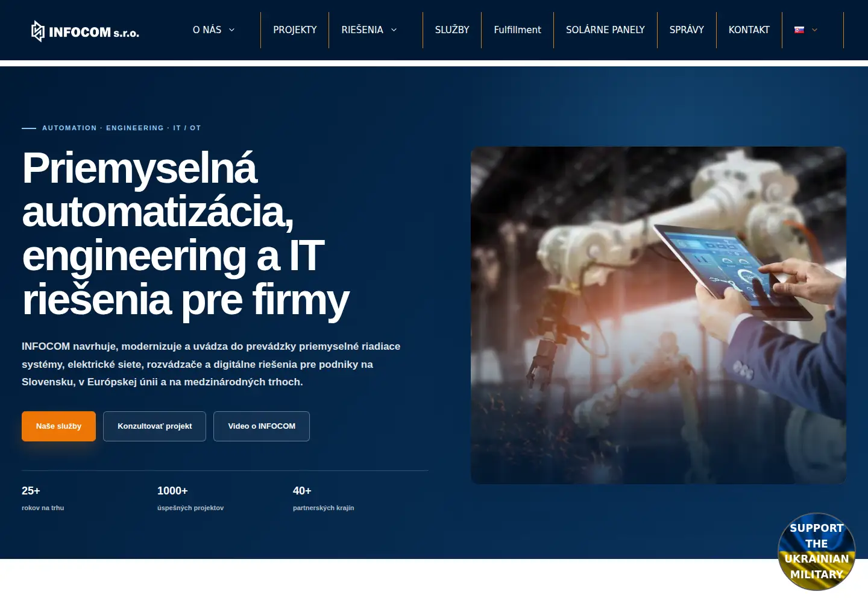Navigate to SLUŽBY in the menu
Image resolution: width=868 pixels, height=603 pixels.
point(452,30)
